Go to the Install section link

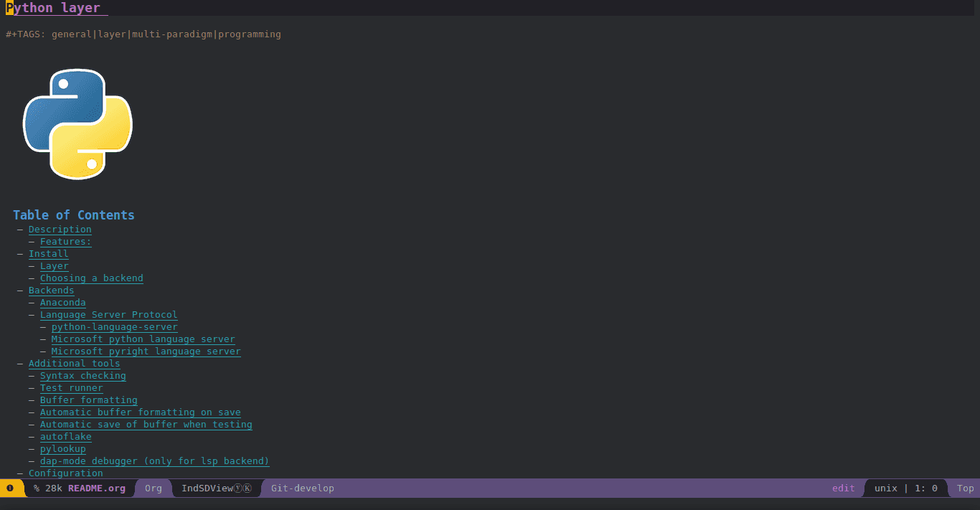click(x=49, y=254)
